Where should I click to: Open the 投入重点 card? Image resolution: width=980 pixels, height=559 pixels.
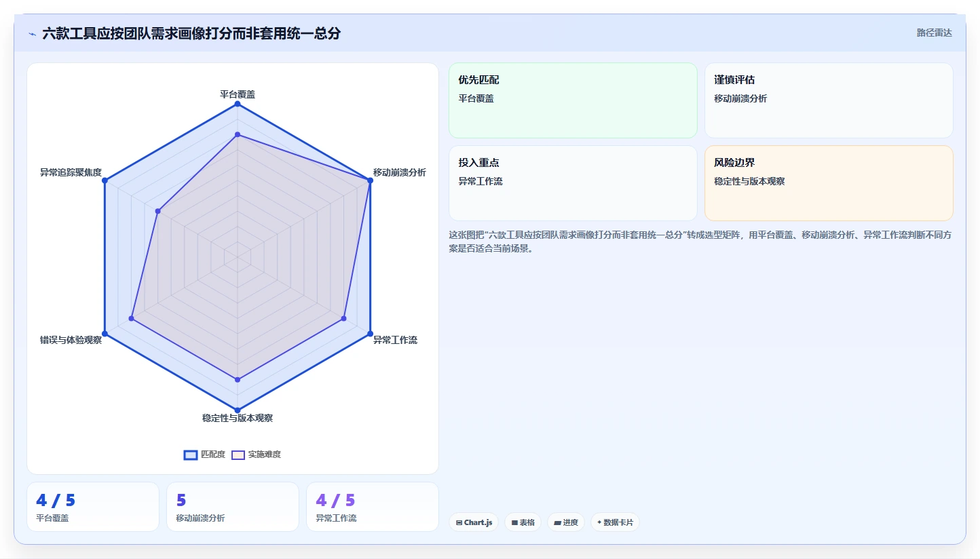pyautogui.click(x=573, y=183)
